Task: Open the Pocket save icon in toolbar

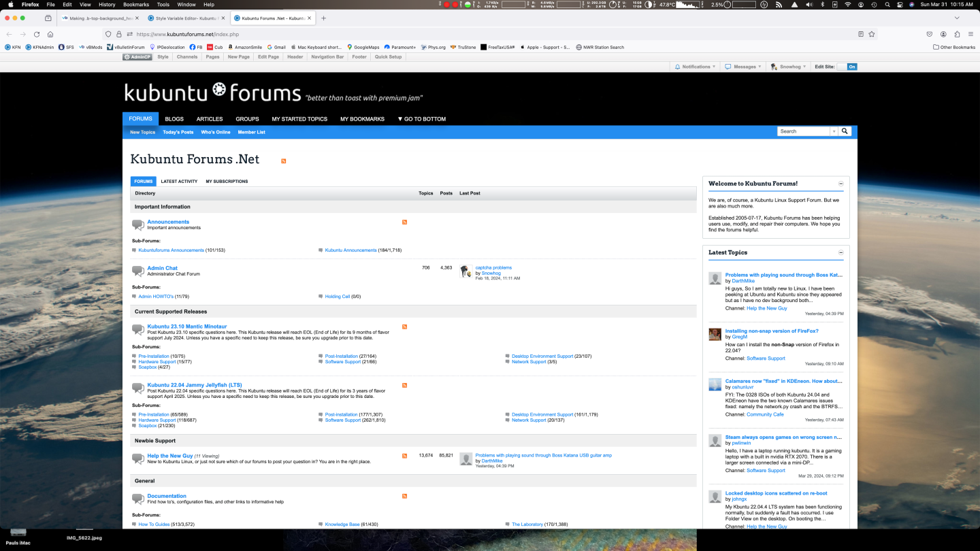Action: [x=929, y=34]
